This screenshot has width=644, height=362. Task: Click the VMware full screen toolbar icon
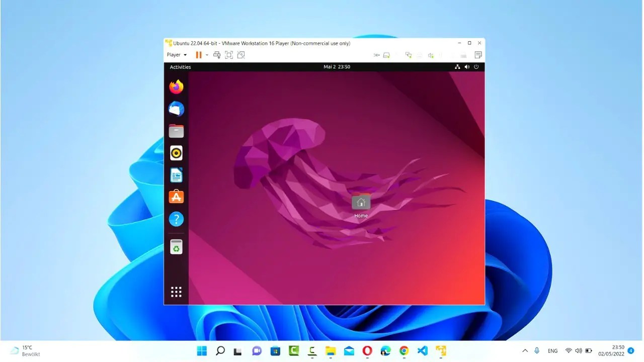[x=229, y=55]
